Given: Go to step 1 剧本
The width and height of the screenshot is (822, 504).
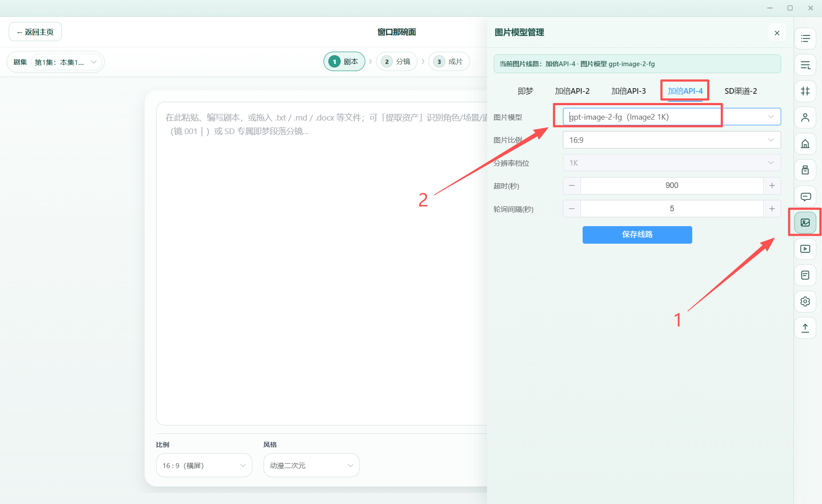Looking at the screenshot, I should (345, 62).
